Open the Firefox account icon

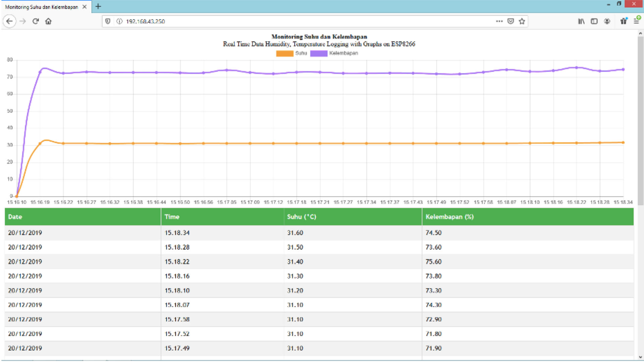tap(607, 21)
